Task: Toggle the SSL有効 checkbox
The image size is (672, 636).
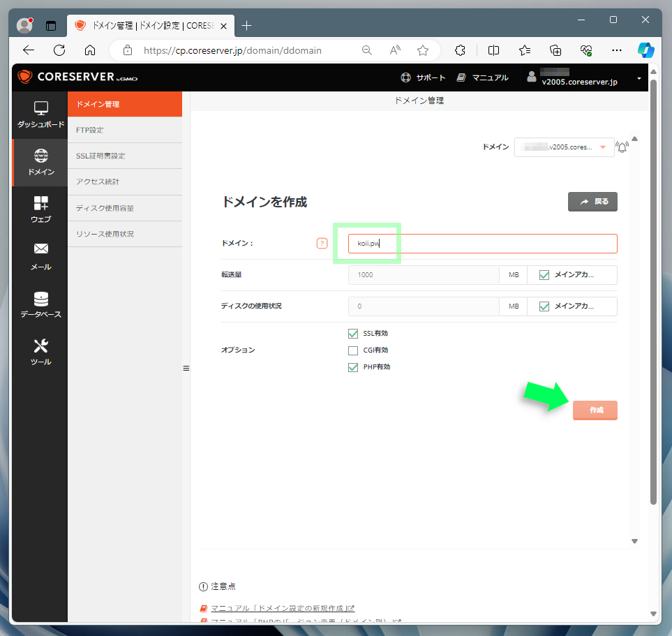Action: (353, 334)
